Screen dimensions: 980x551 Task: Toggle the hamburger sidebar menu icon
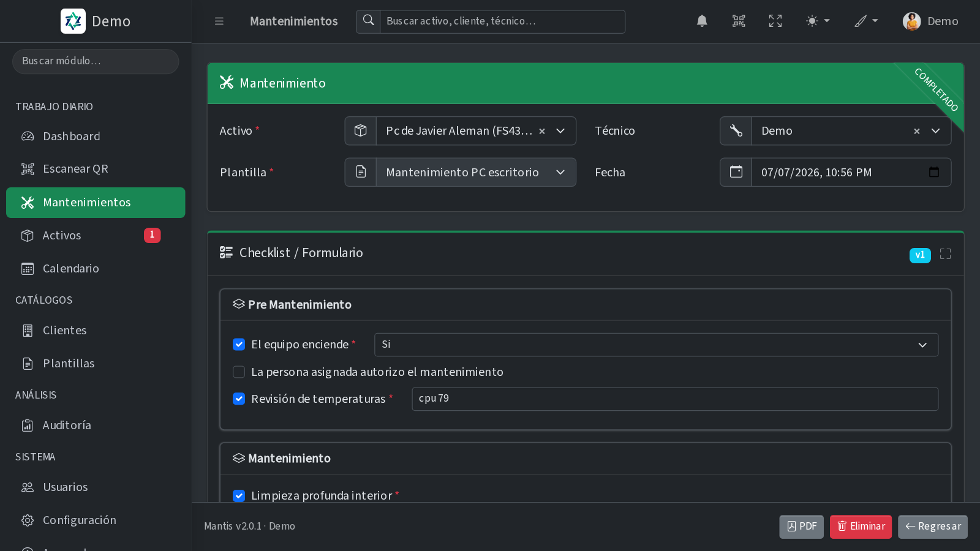point(219,21)
